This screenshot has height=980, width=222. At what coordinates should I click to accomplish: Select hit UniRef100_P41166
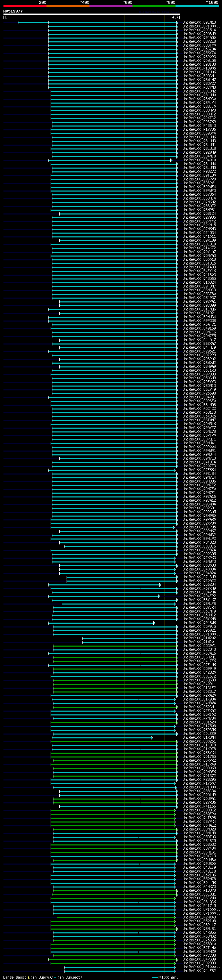[x=199, y=806]
